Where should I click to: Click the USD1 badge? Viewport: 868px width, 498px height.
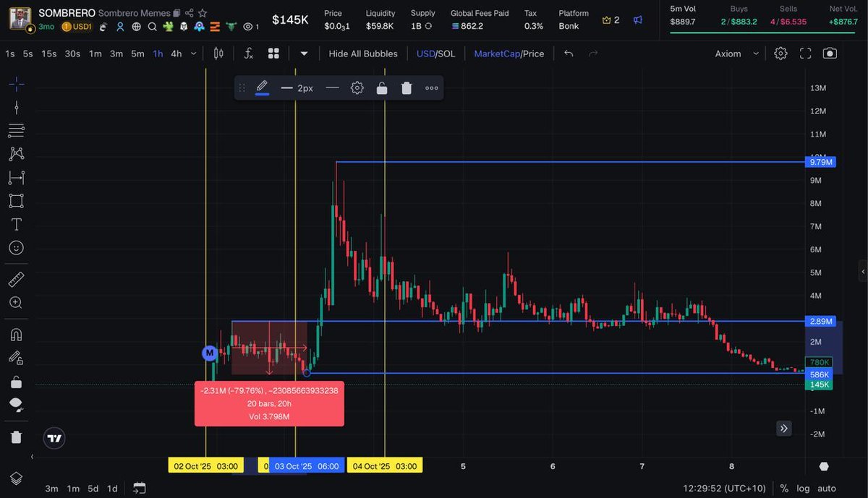(77, 27)
